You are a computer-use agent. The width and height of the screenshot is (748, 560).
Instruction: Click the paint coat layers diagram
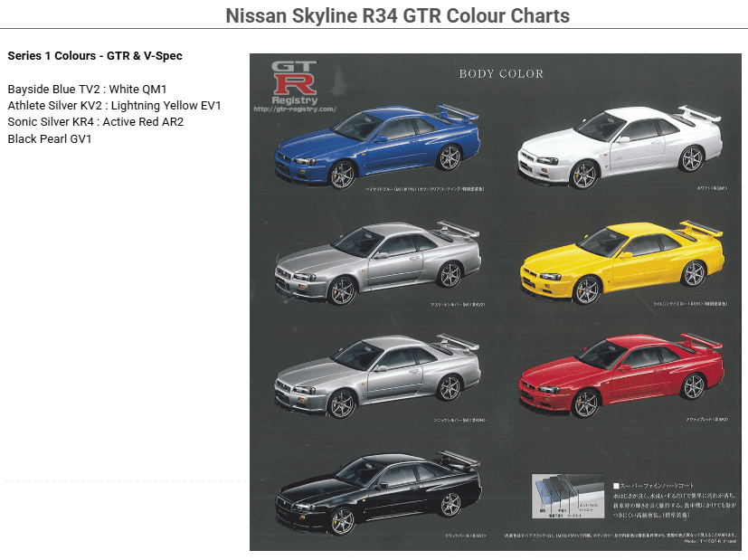(x=569, y=497)
